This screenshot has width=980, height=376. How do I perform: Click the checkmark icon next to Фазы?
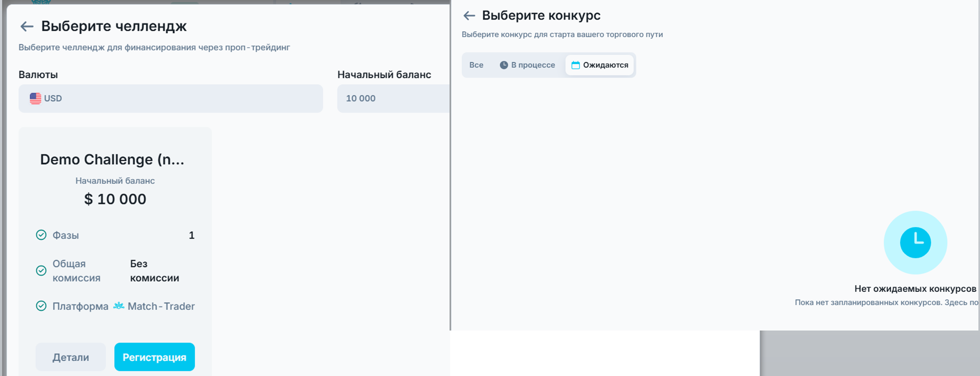pyautogui.click(x=41, y=235)
